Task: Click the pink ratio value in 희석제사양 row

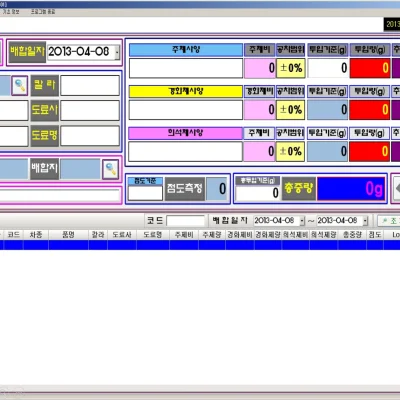Action: 259,152
